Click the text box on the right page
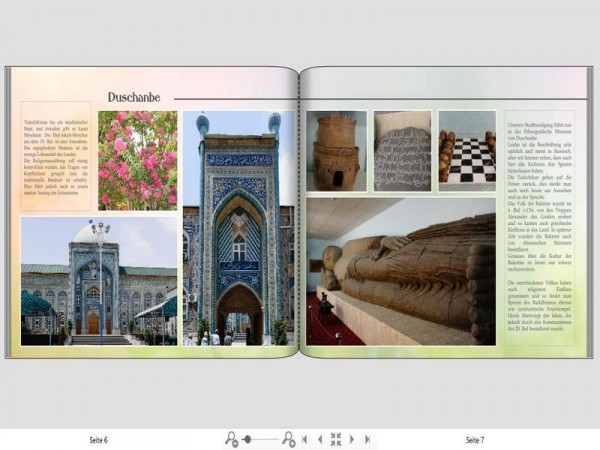The width and height of the screenshot is (600, 450). coord(540,228)
